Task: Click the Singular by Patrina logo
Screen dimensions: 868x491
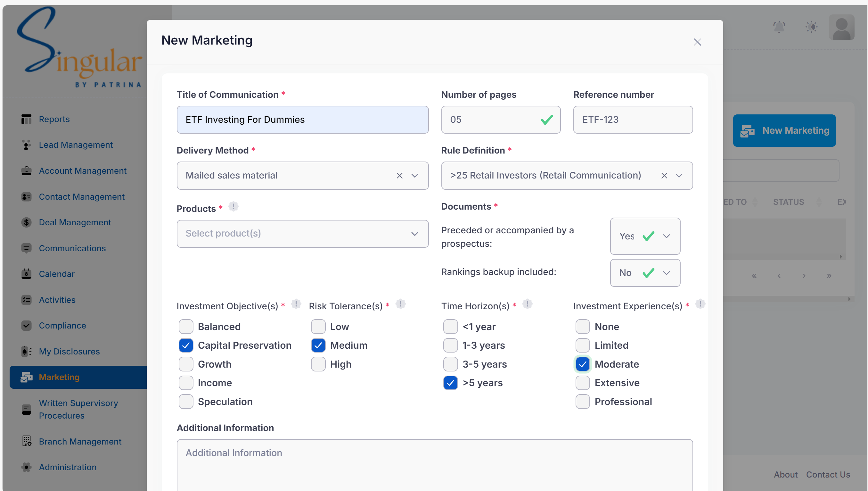Action: [79, 47]
